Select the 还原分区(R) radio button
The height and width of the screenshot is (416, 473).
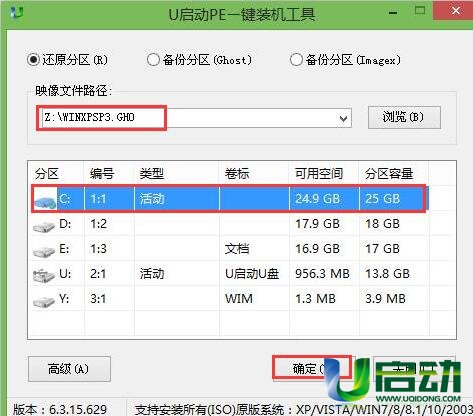[x=33, y=60]
